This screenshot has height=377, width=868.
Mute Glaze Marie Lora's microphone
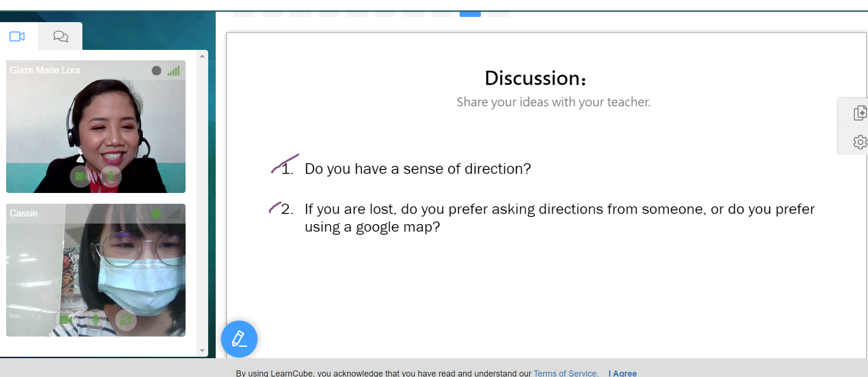point(111,176)
